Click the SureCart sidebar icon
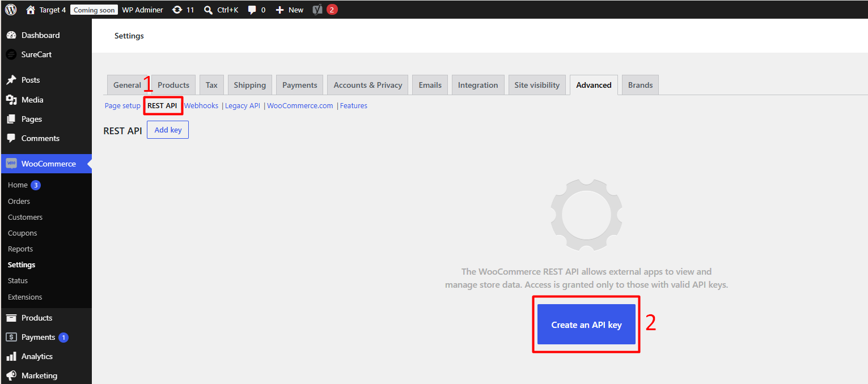The width and height of the screenshot is (868, 384). coord(11,54)
